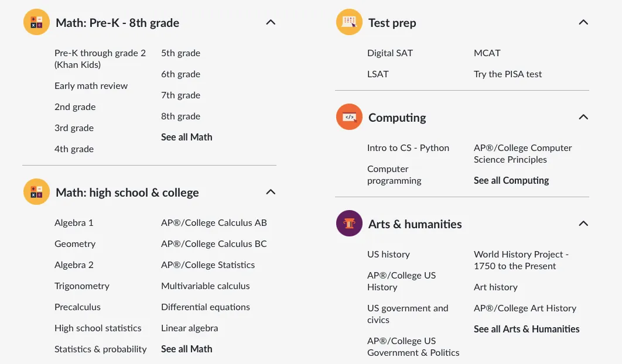Click the Math Pre-K - 8th grade calculator icon
The height and width of the screenshot is (364, 622).
click(x=36, y=22)
